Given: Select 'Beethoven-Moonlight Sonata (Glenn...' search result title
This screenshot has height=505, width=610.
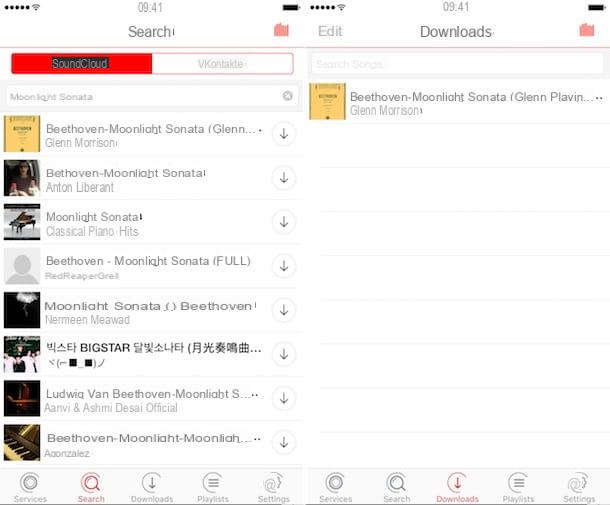Looking at the screenshot, I should click(x=153, y=129).
